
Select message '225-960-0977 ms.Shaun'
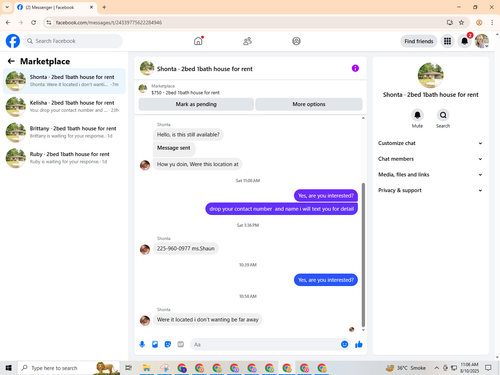coord(186,248)
